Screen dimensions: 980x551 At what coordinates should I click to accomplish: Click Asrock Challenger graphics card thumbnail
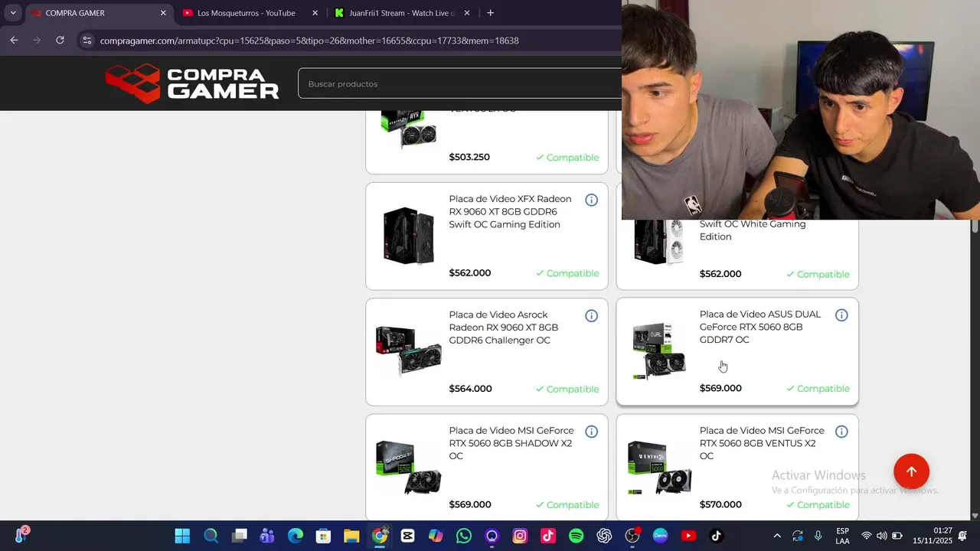point(408,351)
